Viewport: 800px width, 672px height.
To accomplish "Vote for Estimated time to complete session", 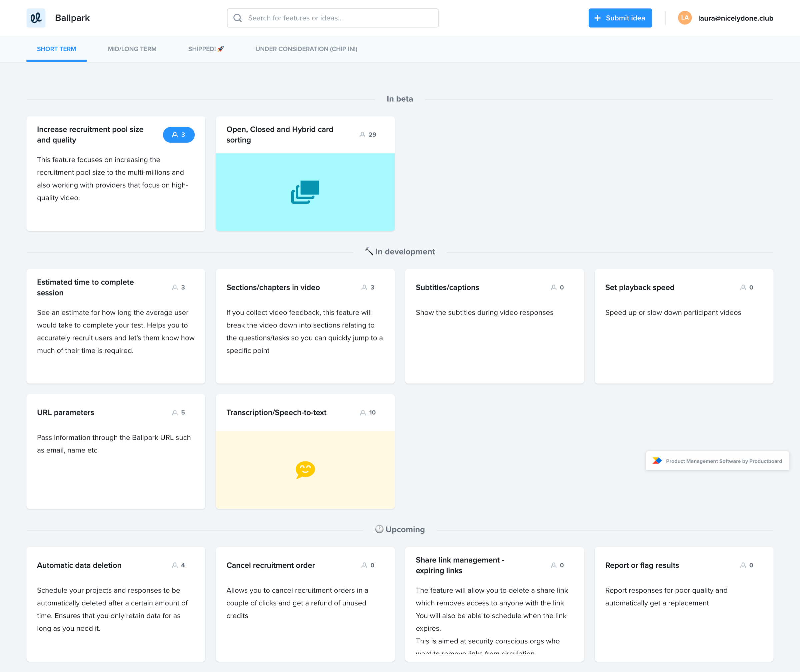I will 178,288.
